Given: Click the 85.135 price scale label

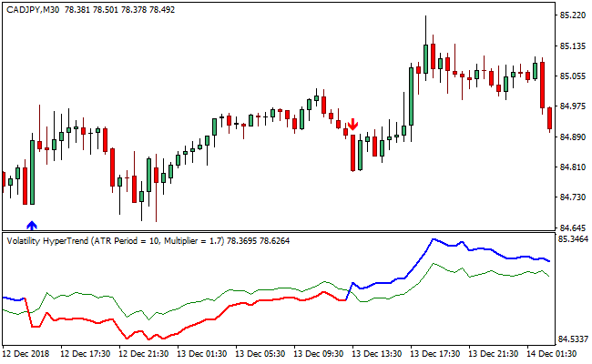Looking at the screenshot, I should [573, 46].
